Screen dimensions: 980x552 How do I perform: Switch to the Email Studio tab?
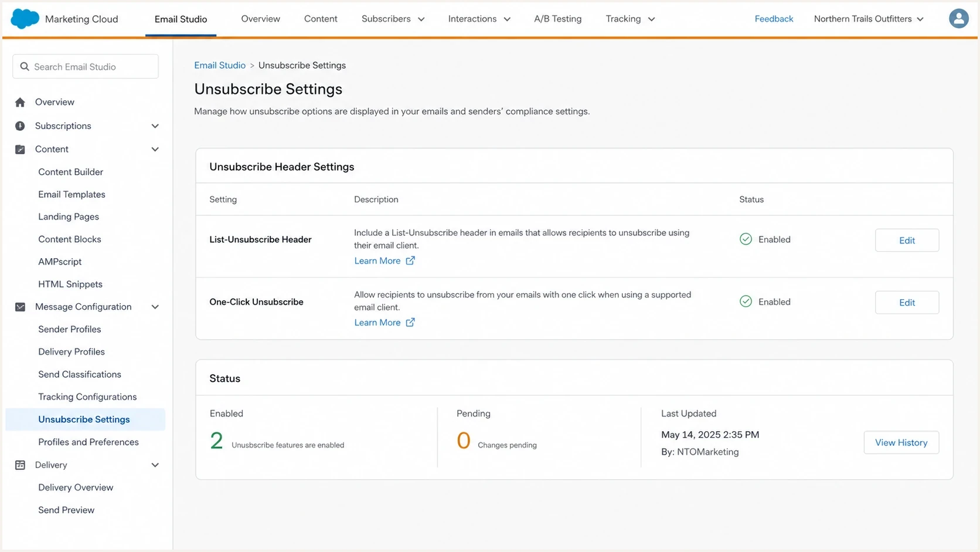click(x=181, y=19)
